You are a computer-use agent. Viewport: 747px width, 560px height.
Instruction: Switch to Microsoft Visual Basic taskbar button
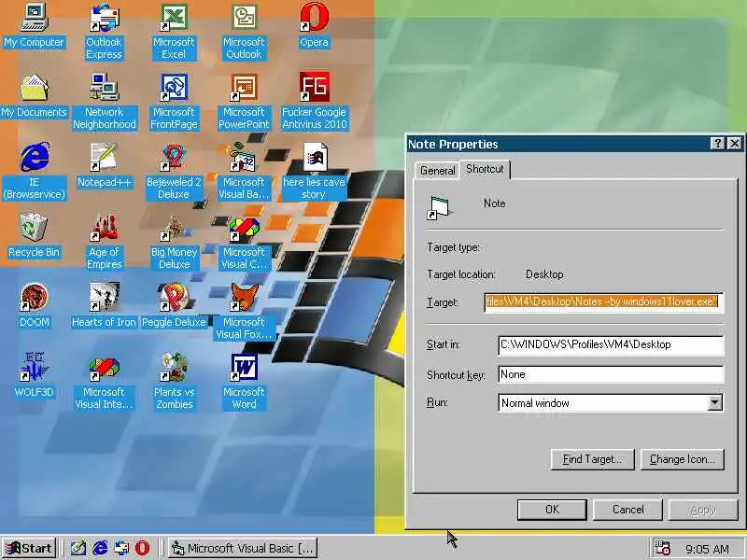tap(243, 548)
